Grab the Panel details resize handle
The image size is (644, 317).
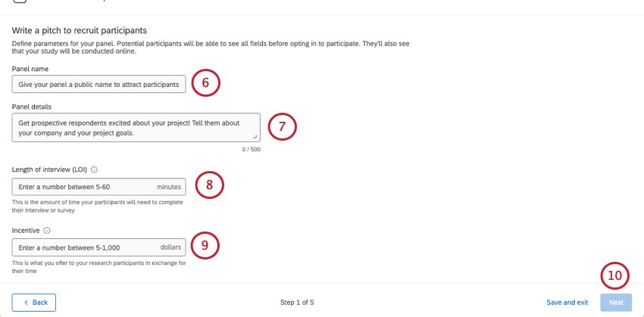coord(255,137)
